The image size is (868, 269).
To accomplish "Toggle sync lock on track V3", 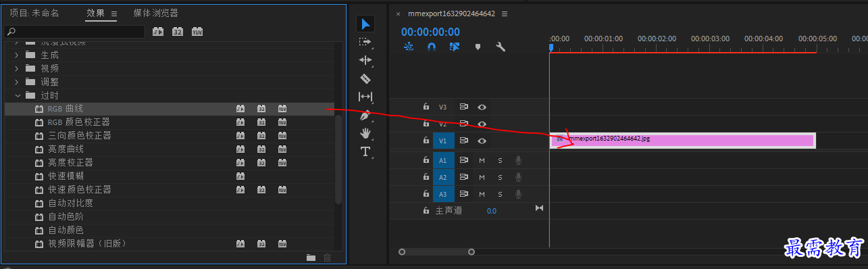I will click(464, 107).
